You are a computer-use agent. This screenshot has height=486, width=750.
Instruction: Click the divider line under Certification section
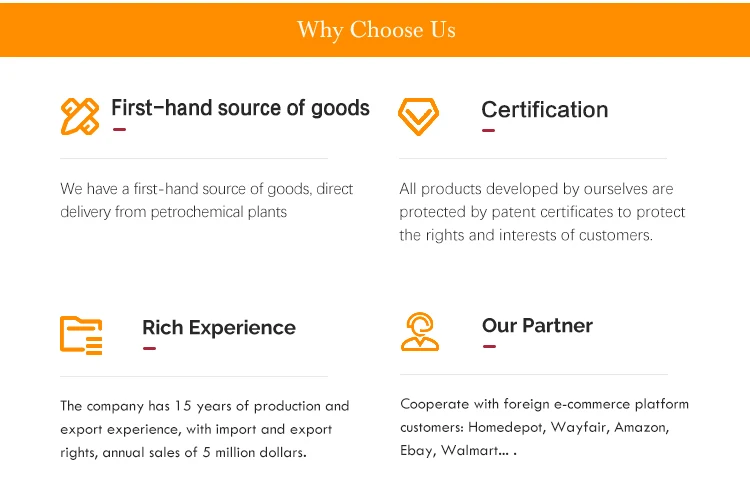click(533, 158)
